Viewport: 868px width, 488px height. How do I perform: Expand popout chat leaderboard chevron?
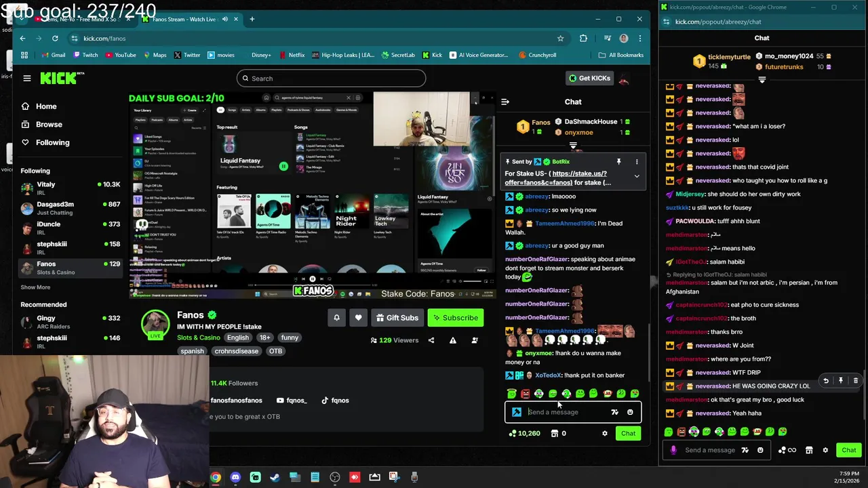(x=762, y=80)
